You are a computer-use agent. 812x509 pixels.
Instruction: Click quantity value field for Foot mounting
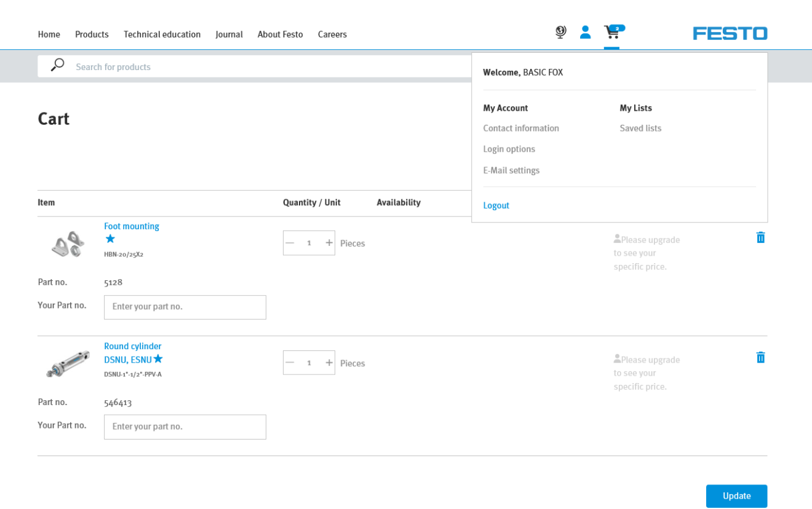(309, 243)
